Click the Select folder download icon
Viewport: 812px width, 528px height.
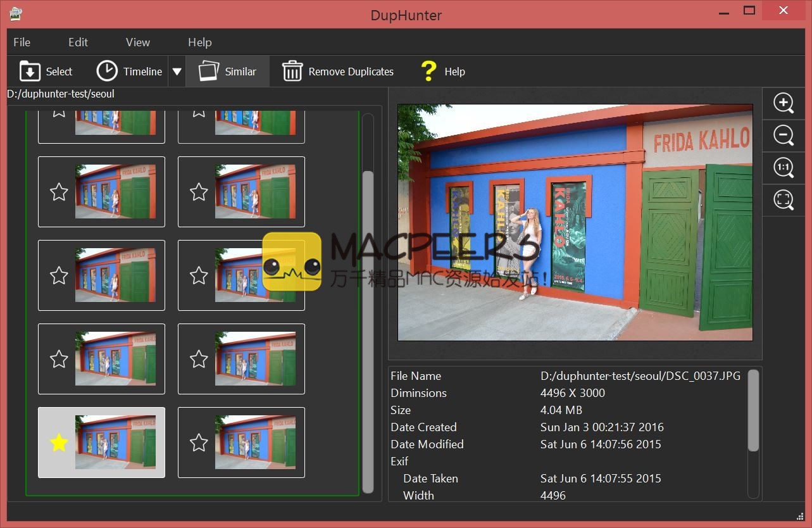tap(30, 72)
